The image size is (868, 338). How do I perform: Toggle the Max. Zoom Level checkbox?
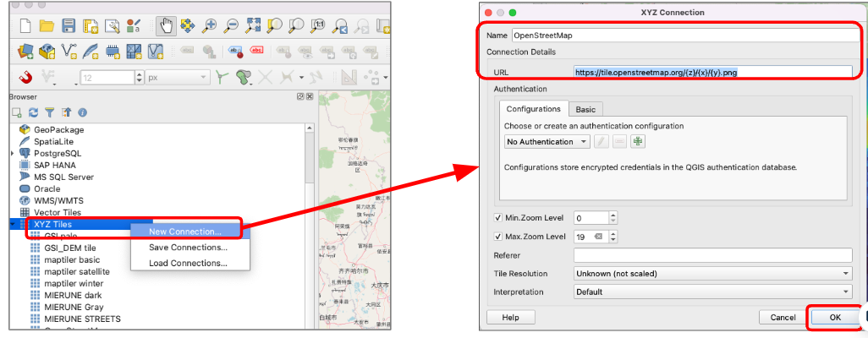point(497,237)
